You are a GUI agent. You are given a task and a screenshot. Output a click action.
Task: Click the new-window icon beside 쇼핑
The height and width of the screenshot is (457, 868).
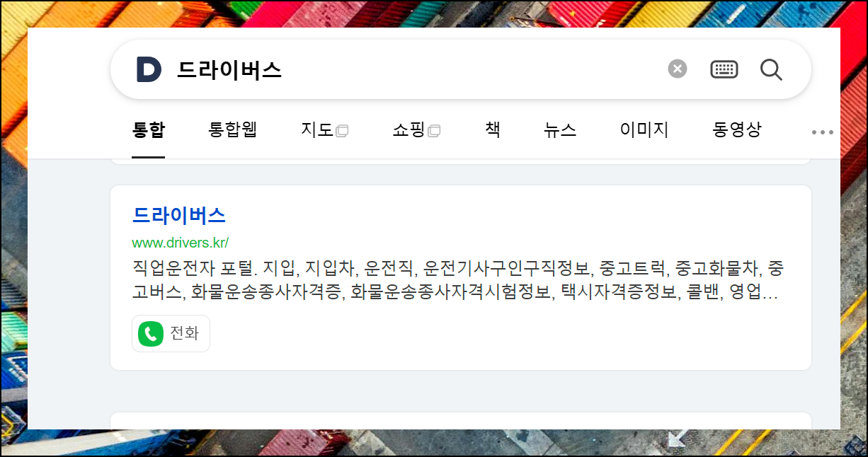point(434,131)
